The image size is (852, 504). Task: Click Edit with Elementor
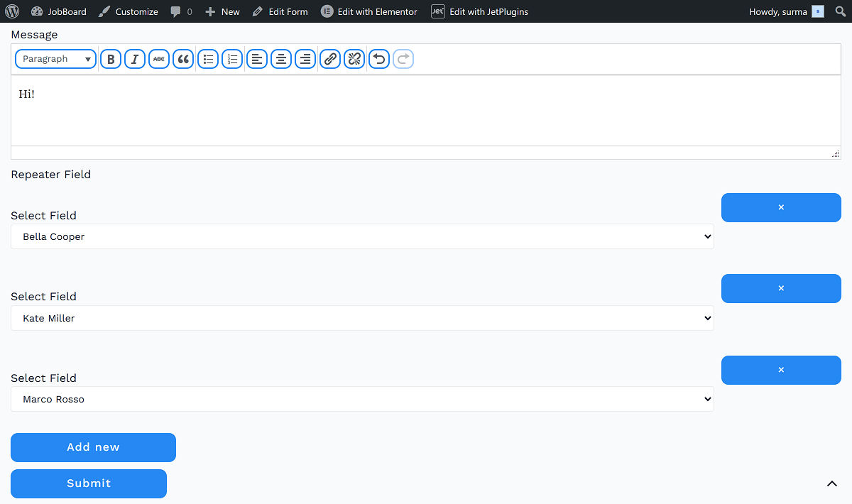click(x=368, y=11)
